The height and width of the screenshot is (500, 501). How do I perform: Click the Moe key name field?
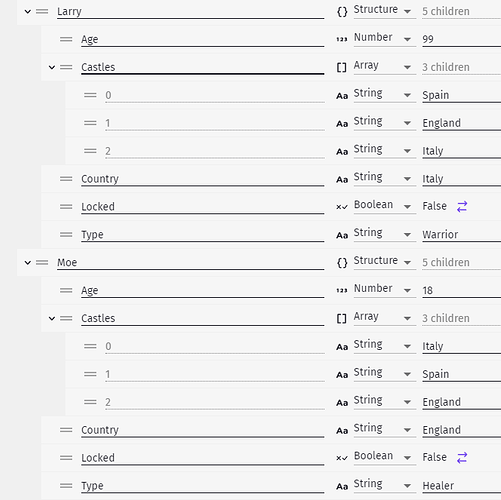pos(190,263)
